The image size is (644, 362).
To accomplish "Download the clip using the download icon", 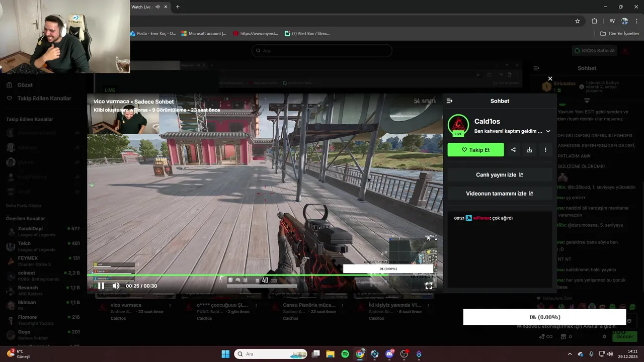I will click(529, 150).
